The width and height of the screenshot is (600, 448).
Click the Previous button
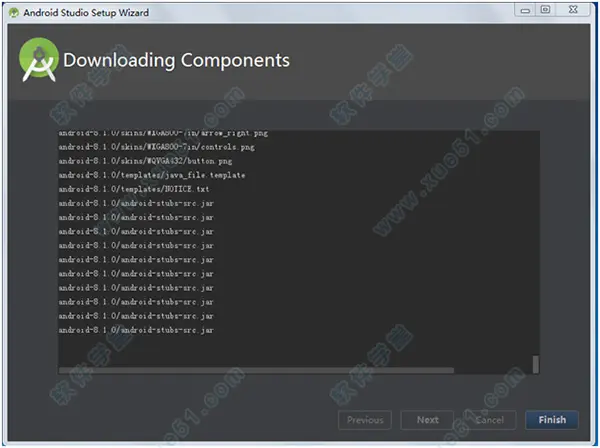click(365, 420)
